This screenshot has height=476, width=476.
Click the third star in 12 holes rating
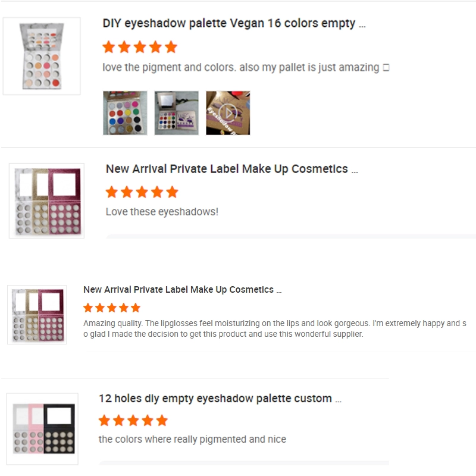pos(133,421)
